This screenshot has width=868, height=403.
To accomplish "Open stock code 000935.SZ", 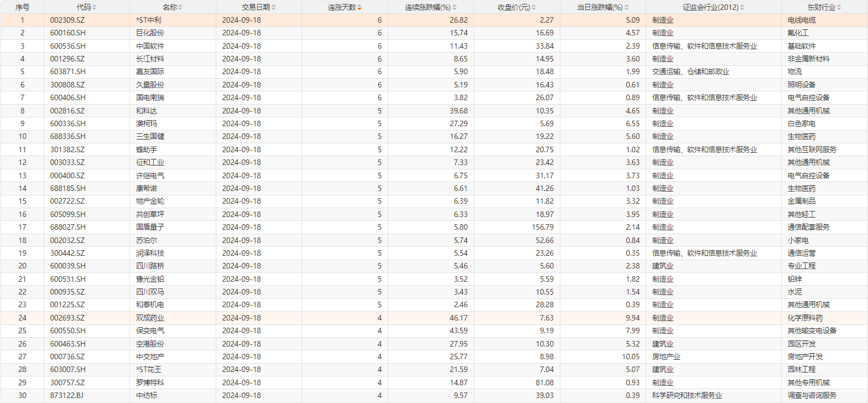I will pyautogui.click(x=67, y=292).
